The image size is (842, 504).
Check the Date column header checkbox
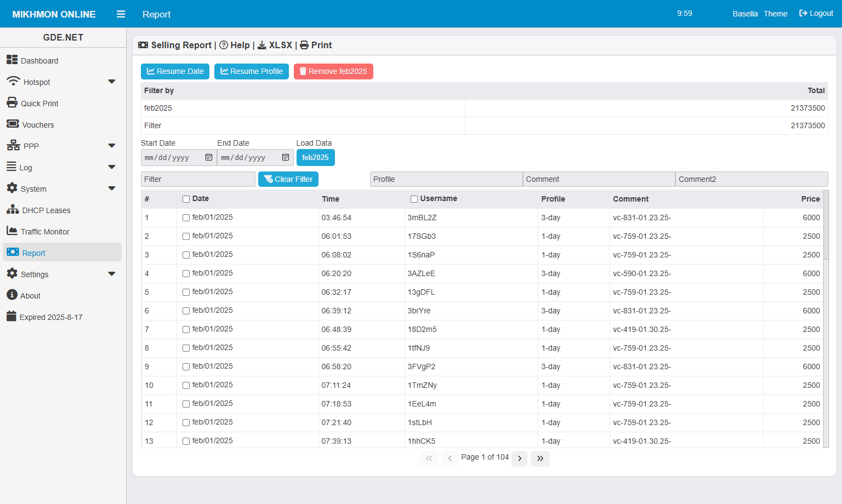point(186,199)
